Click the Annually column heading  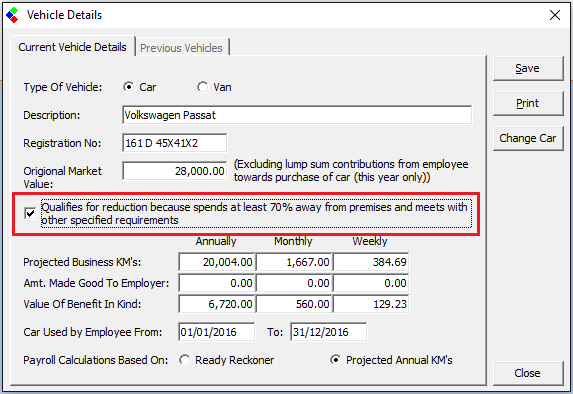coord(216,241)
